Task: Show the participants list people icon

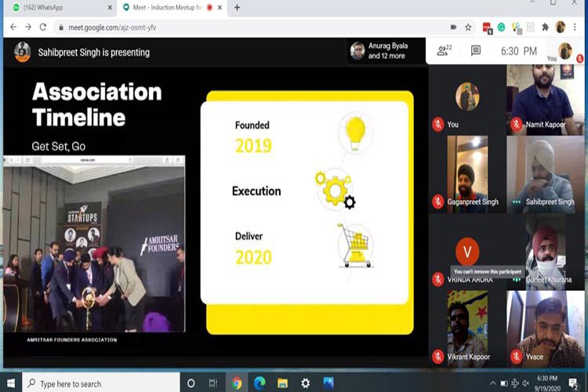Action: tap(444, 51)
